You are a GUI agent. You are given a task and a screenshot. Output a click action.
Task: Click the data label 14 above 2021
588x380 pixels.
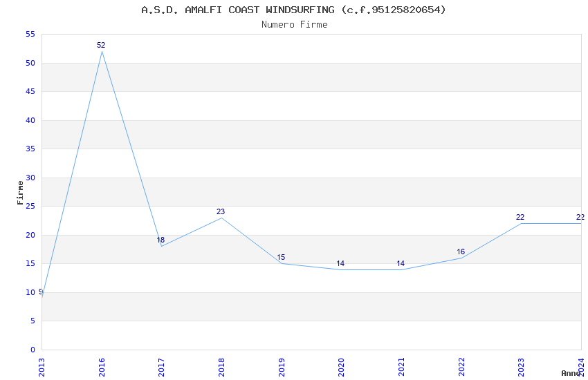coord(401,263)
